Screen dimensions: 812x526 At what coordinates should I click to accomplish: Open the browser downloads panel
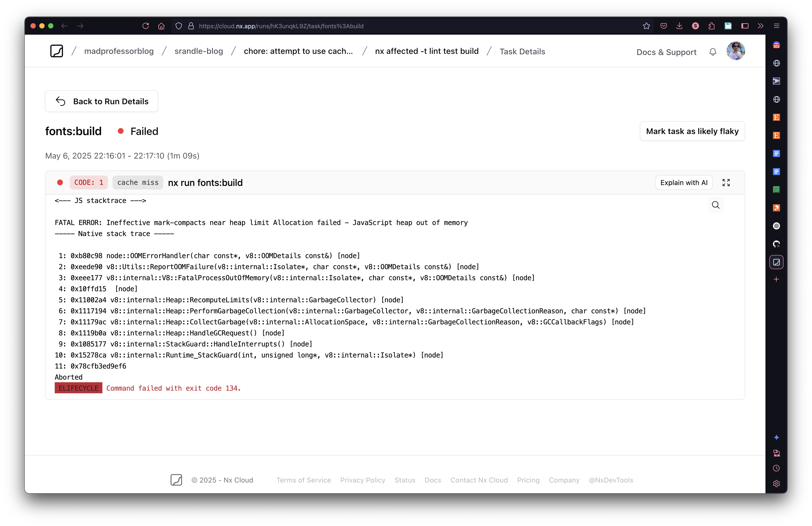[x=679, y=26]
